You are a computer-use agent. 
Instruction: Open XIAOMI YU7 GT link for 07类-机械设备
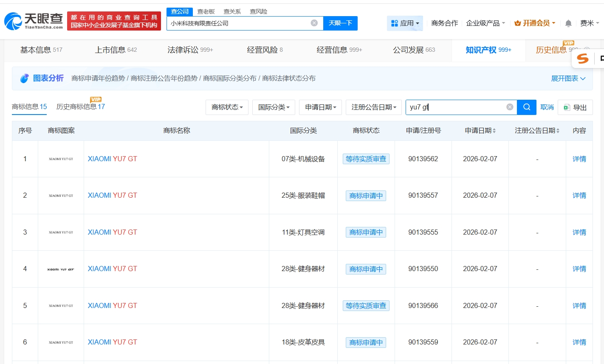(112, 159)
